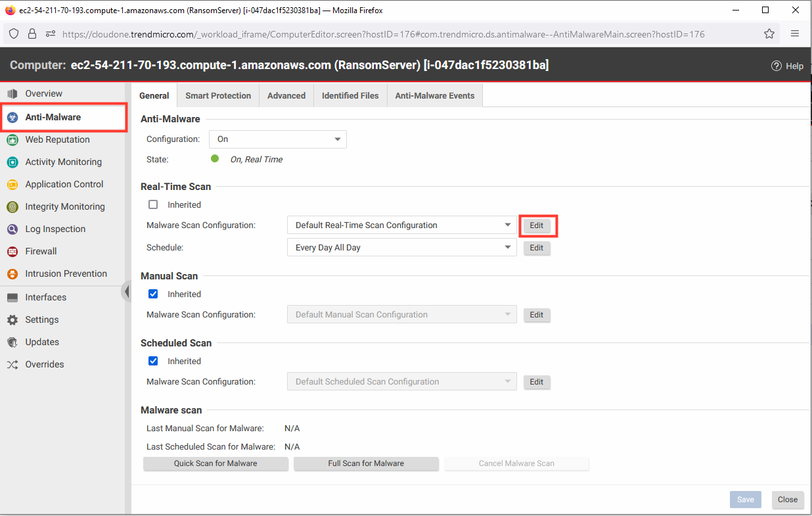Open the Default Scheduled Scan Configuration dropdown
Image resolution: width=812 pixels, height=516 pixels.
(x=402, y=381)
